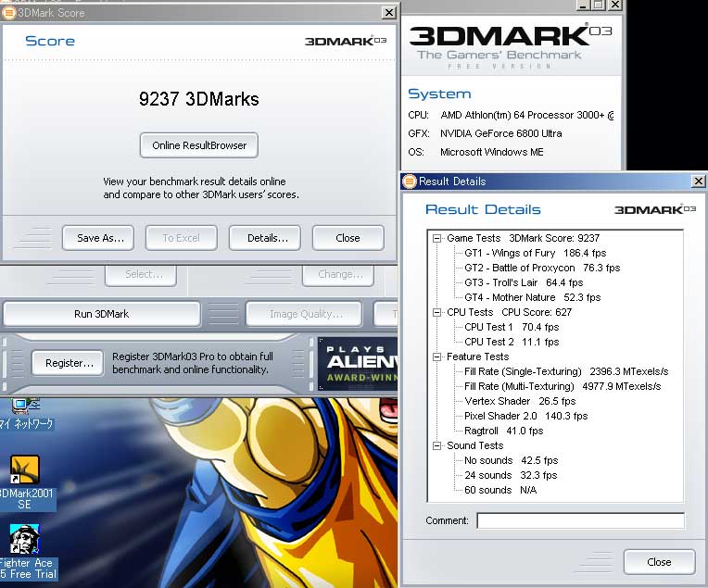Click the X on 3DMark Score title bar
This screenshot has width=708, height=588.
(389, 13)
